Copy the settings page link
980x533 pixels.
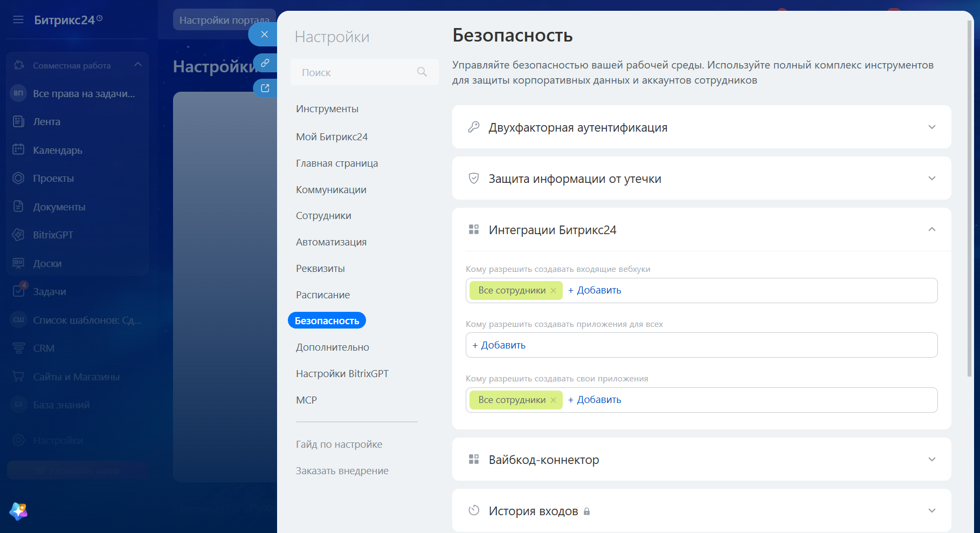click(265, 63)
